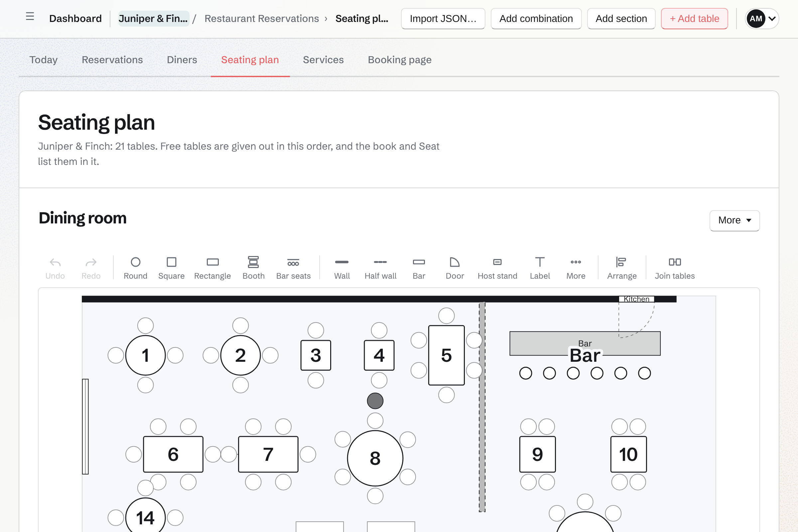Select the Square table tool

click(x=171, y=268)
